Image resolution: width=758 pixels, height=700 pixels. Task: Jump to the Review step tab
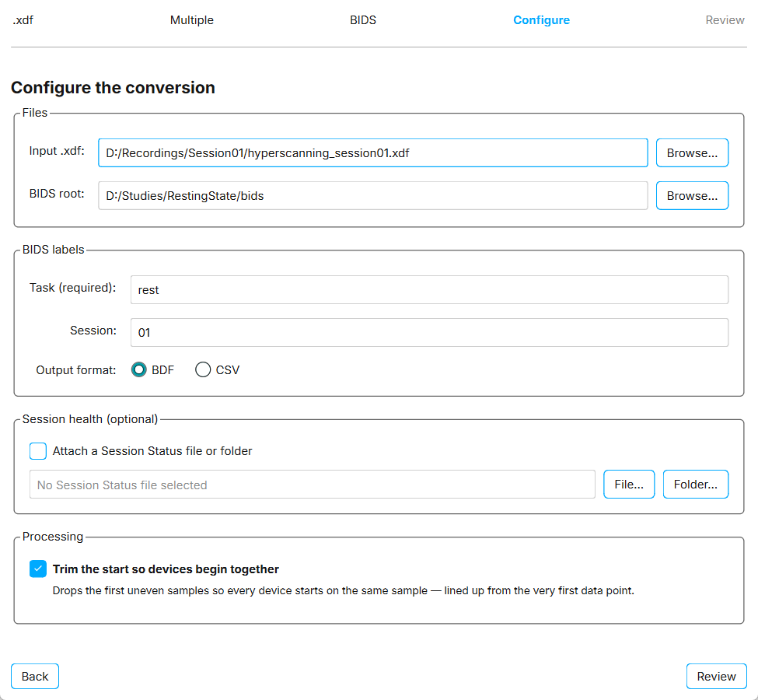(724, 20)
